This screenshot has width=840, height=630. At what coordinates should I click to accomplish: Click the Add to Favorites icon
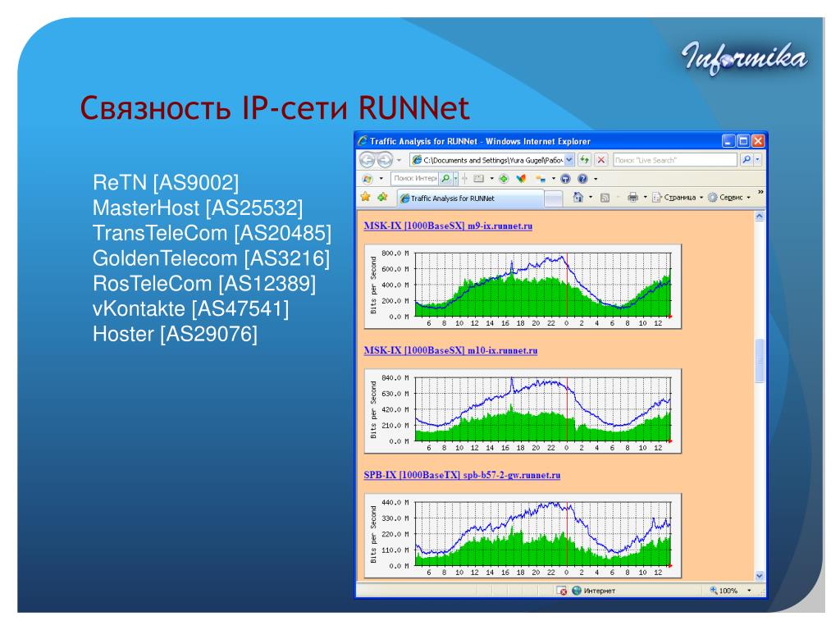point(382,197)
